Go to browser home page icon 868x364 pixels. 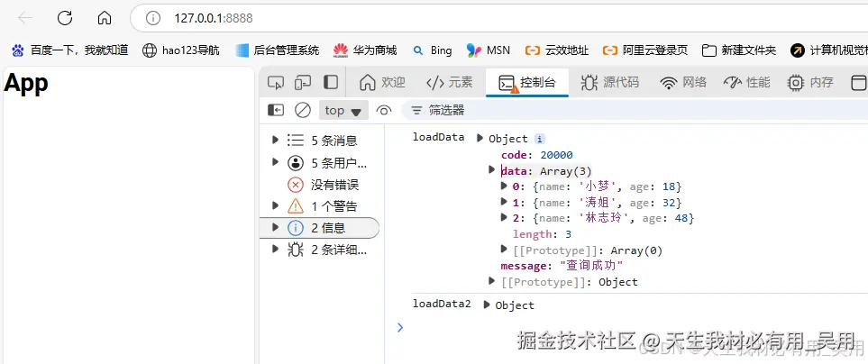[104, 18]
